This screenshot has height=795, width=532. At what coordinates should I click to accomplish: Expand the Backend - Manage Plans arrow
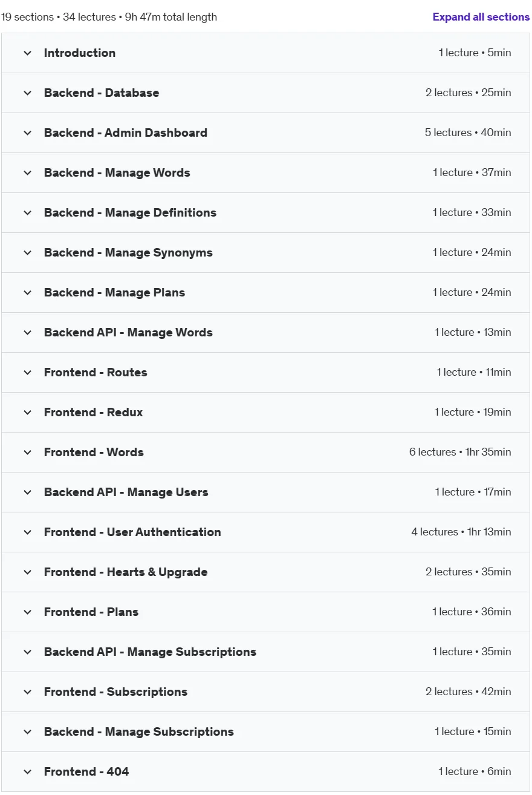(x=27, y=293)
